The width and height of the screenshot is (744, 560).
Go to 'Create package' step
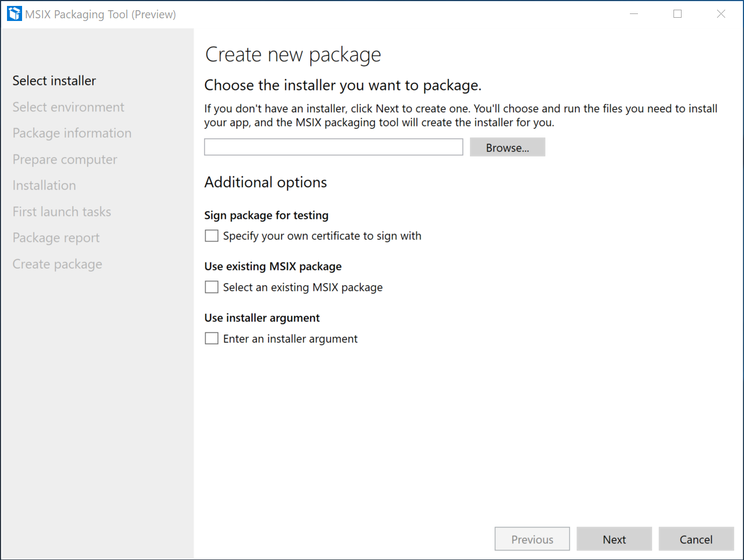tap(58, 264)
